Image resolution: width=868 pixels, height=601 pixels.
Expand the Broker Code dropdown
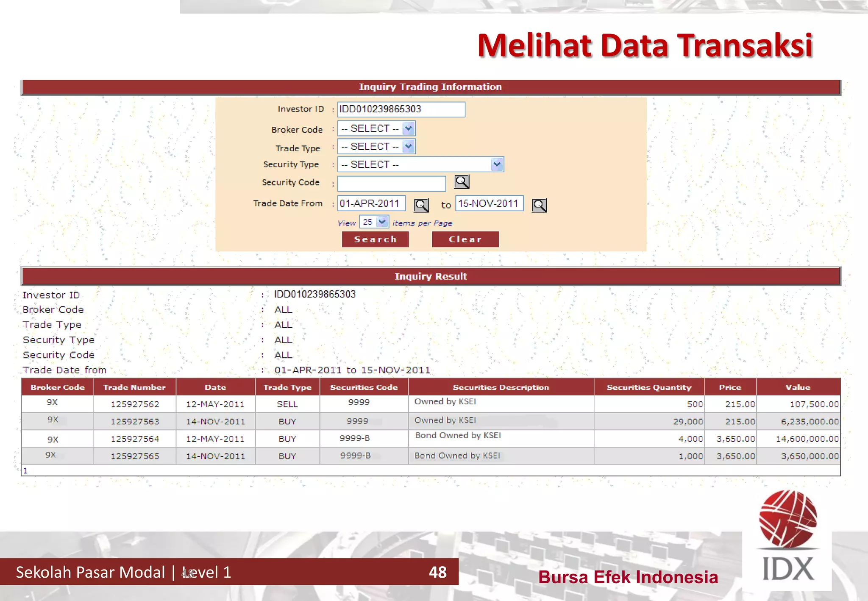(408, 128)
